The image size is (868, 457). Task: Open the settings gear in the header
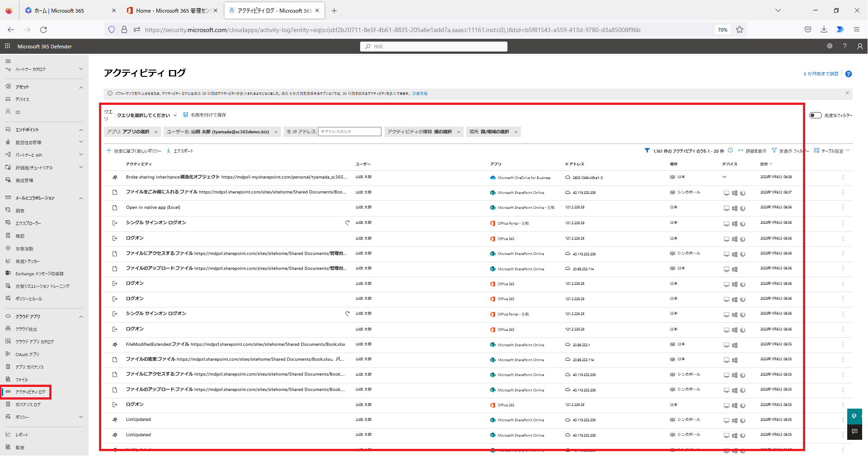[x=830, y=46]
